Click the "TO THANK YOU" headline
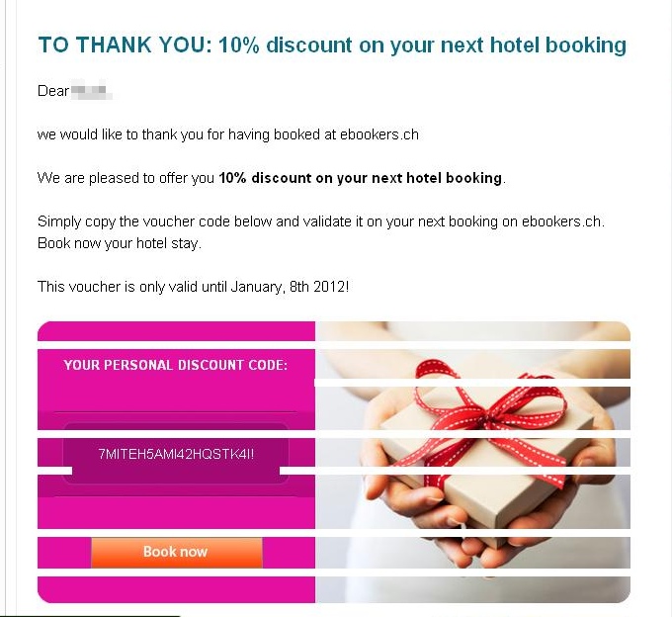 125,44
